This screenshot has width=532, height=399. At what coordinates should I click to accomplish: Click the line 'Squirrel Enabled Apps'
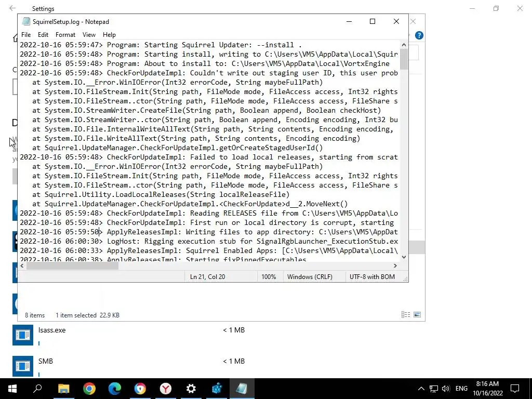point(209,250)
